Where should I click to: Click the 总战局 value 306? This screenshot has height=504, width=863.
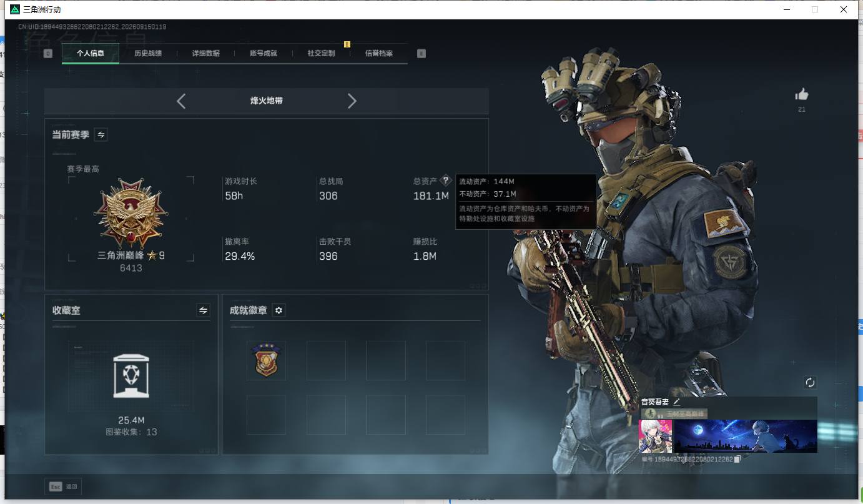(x=328, y=196)
